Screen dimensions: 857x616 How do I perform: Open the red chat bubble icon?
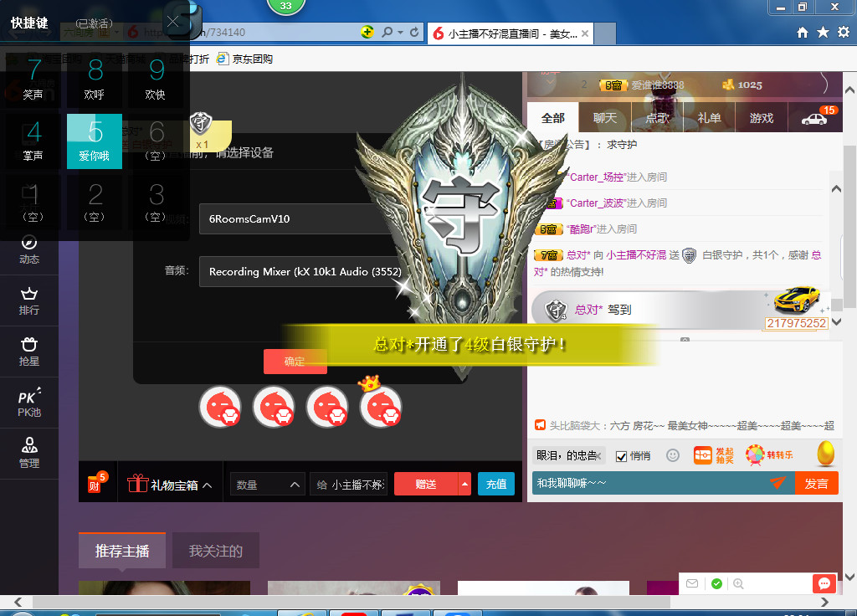coord(824,583)
